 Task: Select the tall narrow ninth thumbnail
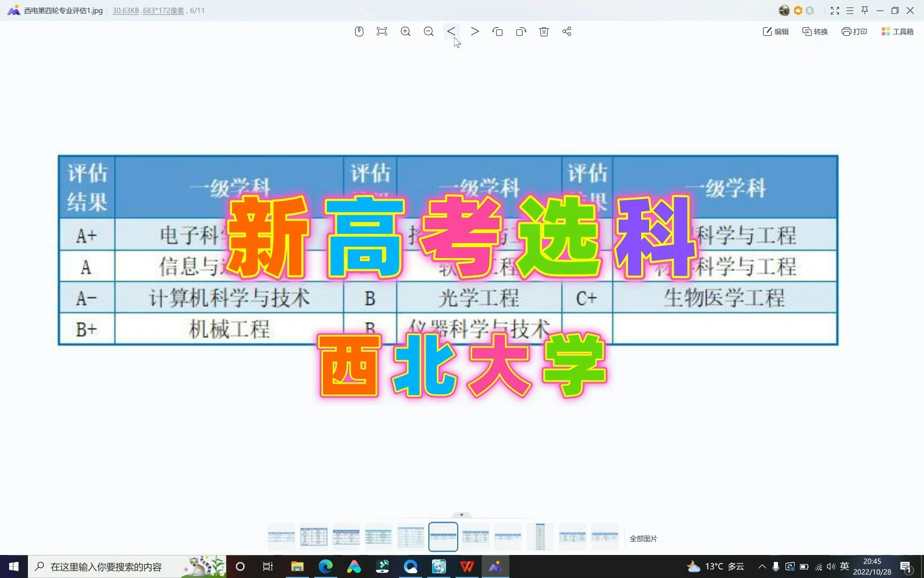540,537
